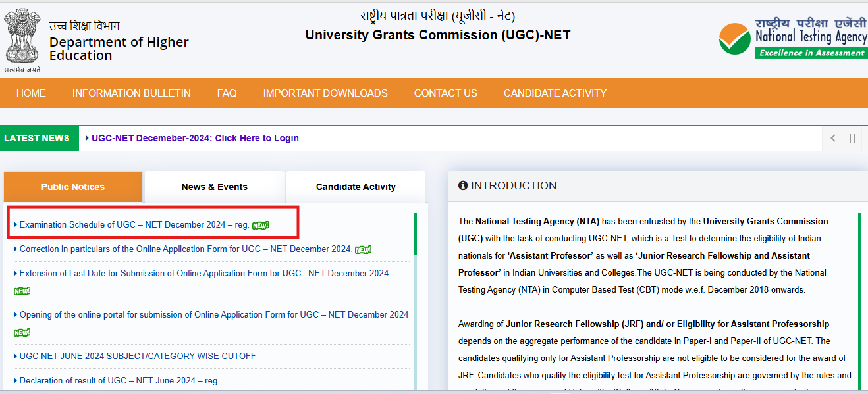
Task: Click the pause control on the news ticker
Action: pyautogui.click(x=852, y=138)
